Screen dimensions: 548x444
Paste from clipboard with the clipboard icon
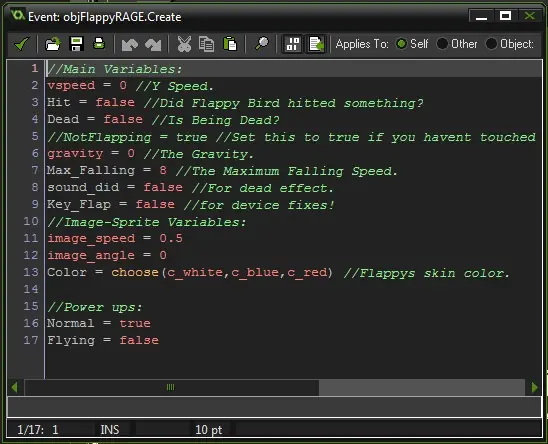(x=230, y=44)
